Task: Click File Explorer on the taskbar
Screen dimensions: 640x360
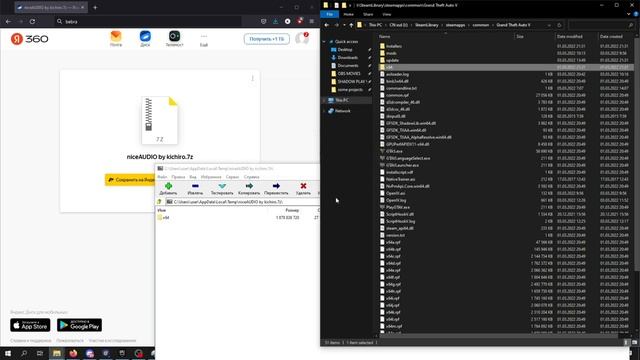Action: [x=57, y=353]
